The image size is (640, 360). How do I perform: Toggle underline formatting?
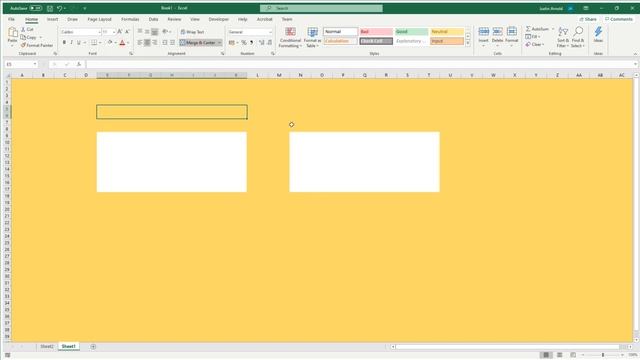[79, 42]
